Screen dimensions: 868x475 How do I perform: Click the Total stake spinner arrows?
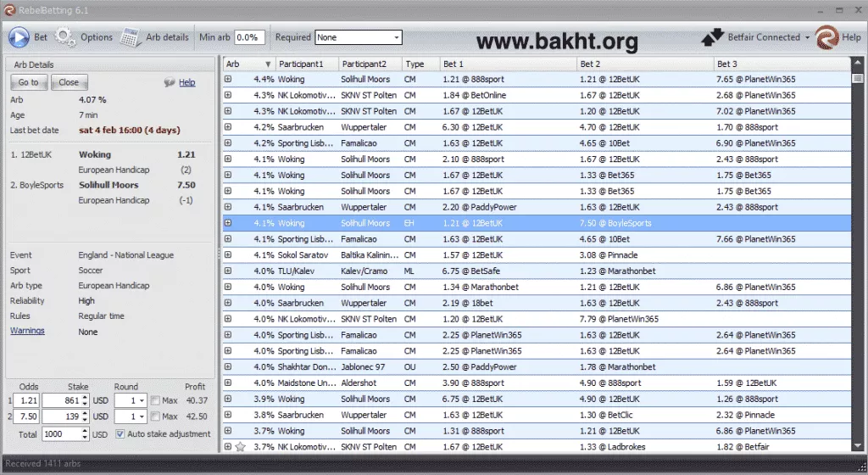pos(85,433)
